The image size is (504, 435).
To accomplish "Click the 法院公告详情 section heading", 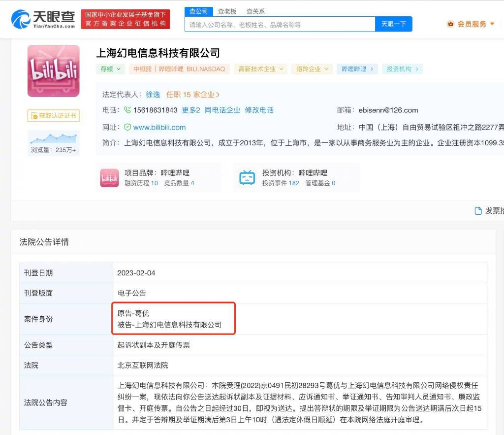I will tap(44, 242).
